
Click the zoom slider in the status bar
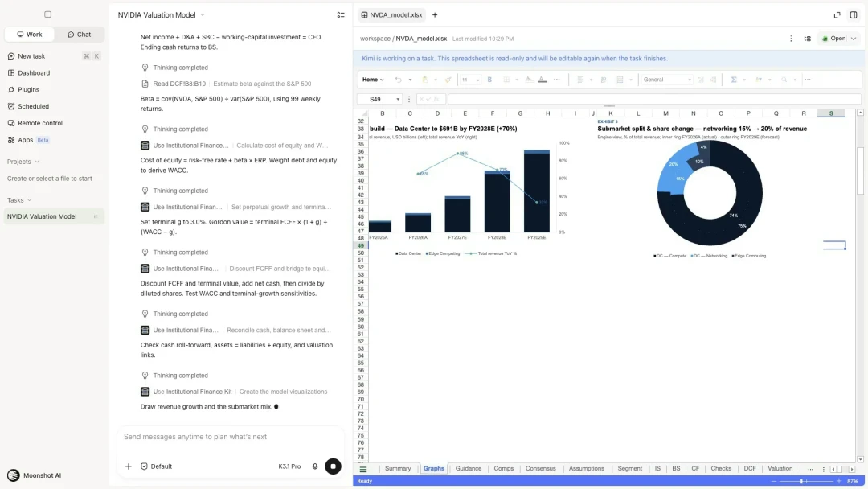pyautogui.click(x=801, y=481)
